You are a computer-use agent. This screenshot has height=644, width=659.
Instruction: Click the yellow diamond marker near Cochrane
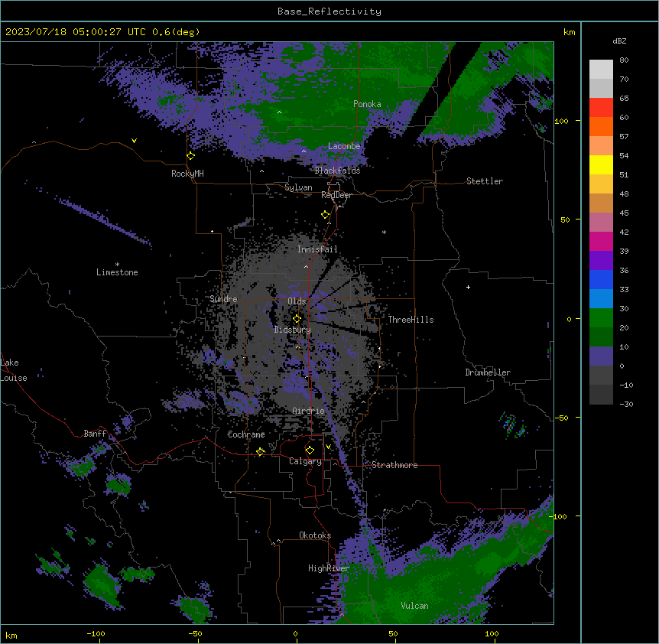click(260, 451)
